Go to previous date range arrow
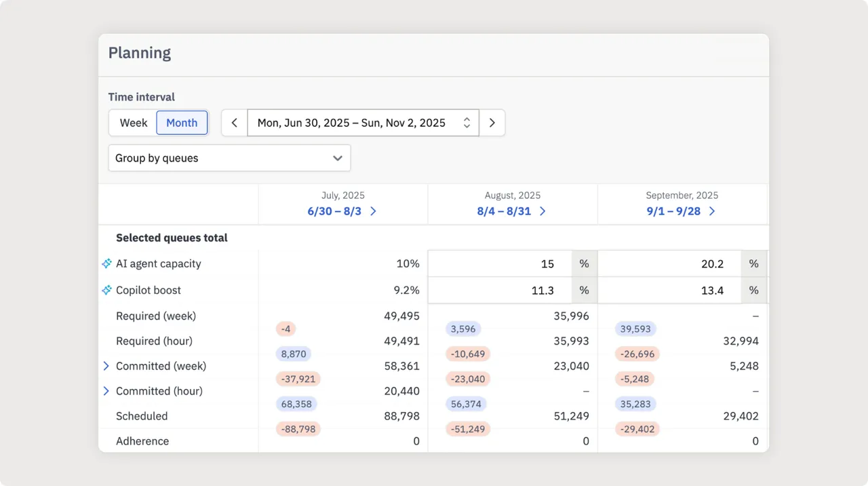Screen dimensions: 868x486 235,123
